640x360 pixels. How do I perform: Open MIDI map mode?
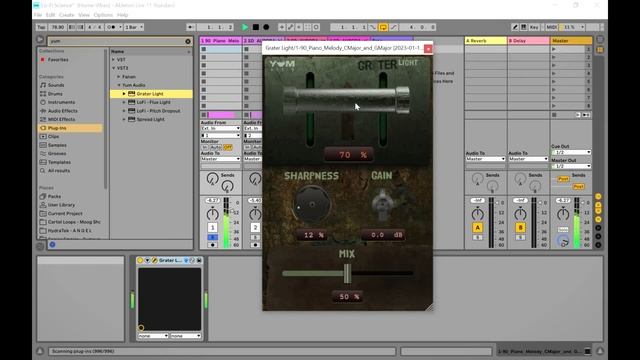551,27
